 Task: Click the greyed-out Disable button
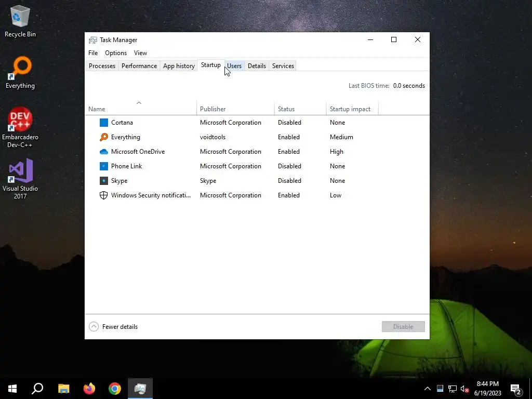point(403,327)
